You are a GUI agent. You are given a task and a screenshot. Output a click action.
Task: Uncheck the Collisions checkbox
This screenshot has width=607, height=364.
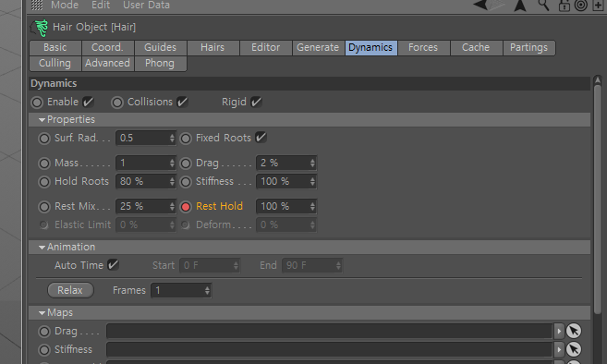182,102
